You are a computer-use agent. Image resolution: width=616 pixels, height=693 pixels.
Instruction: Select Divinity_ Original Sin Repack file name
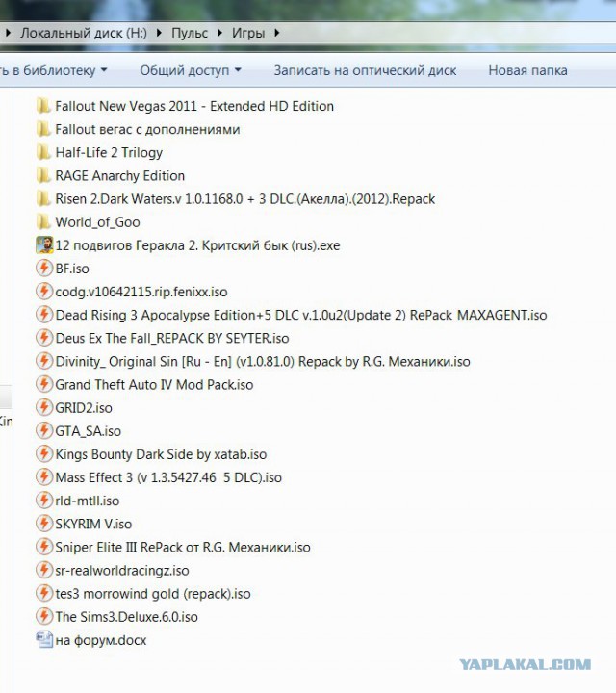pyautogui.click(x=263, y=361)
